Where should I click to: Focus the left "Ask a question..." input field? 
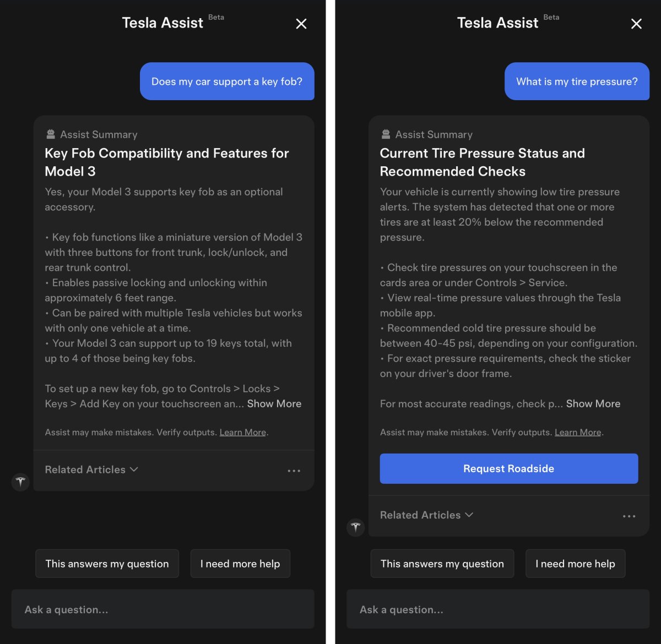click(162, 609)
